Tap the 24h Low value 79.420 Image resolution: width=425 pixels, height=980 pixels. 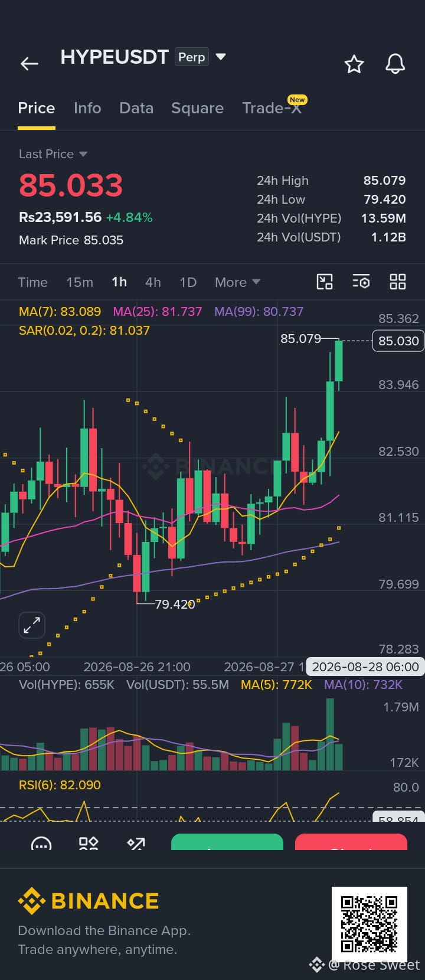pyautogui.click(x=384, y=200)
